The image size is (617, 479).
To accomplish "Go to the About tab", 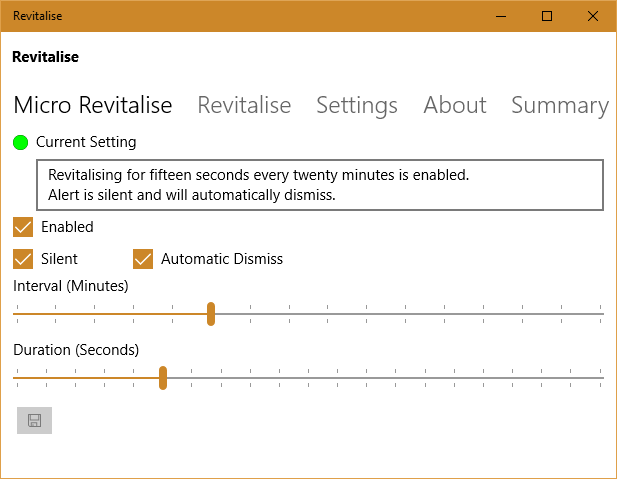I will [455, 105].
